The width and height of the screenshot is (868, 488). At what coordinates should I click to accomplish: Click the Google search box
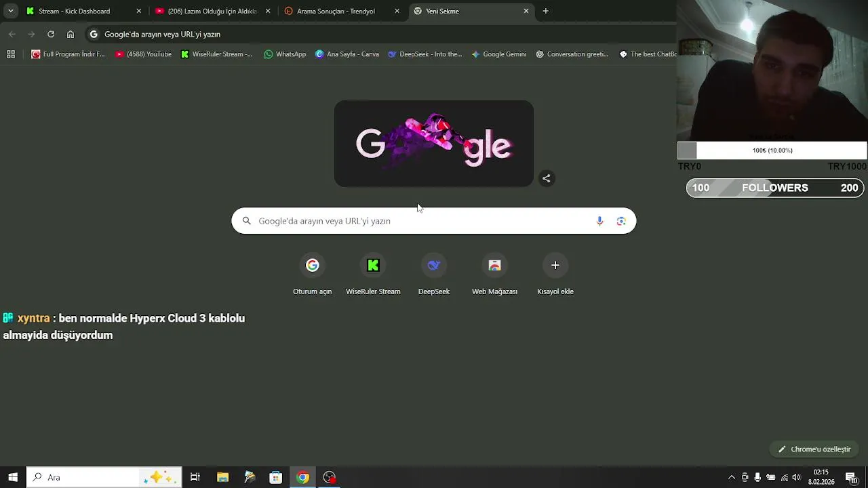tap(434, 221)
